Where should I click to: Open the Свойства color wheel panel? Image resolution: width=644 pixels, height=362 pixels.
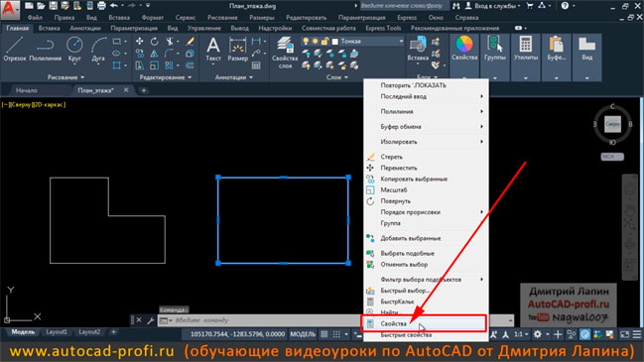(x=464, y=50)
